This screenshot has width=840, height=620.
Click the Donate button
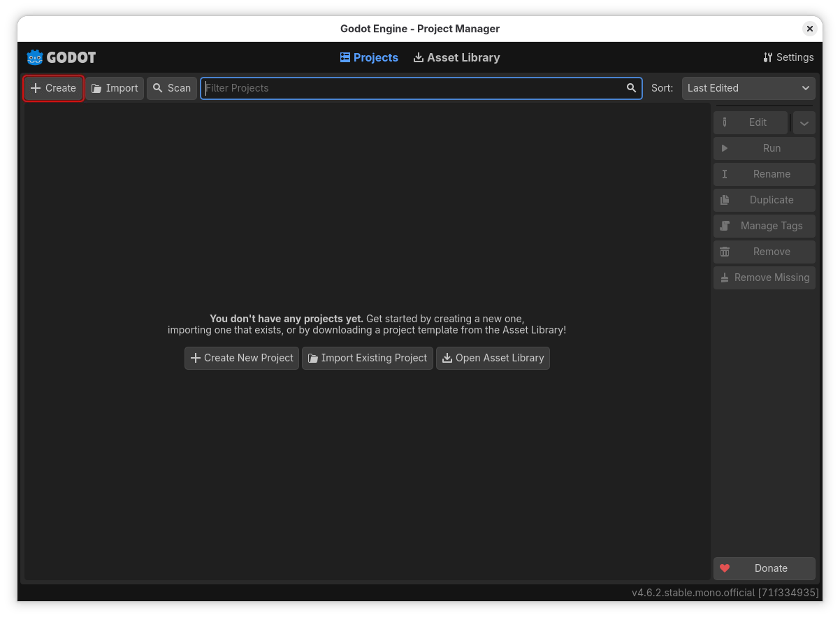tap(765, 568)
